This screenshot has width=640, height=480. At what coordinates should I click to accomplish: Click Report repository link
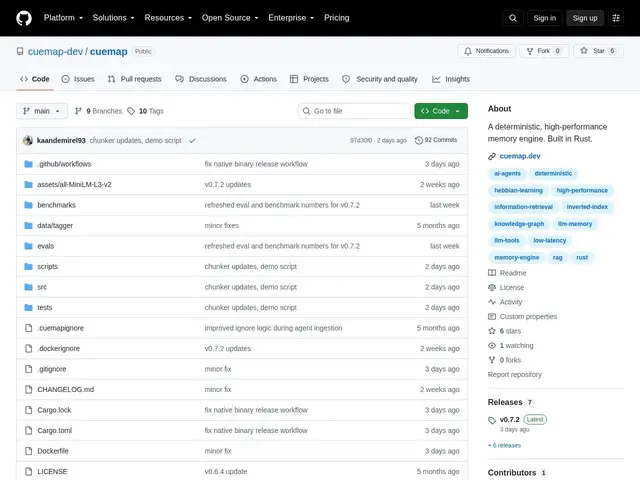coord(514,375)
